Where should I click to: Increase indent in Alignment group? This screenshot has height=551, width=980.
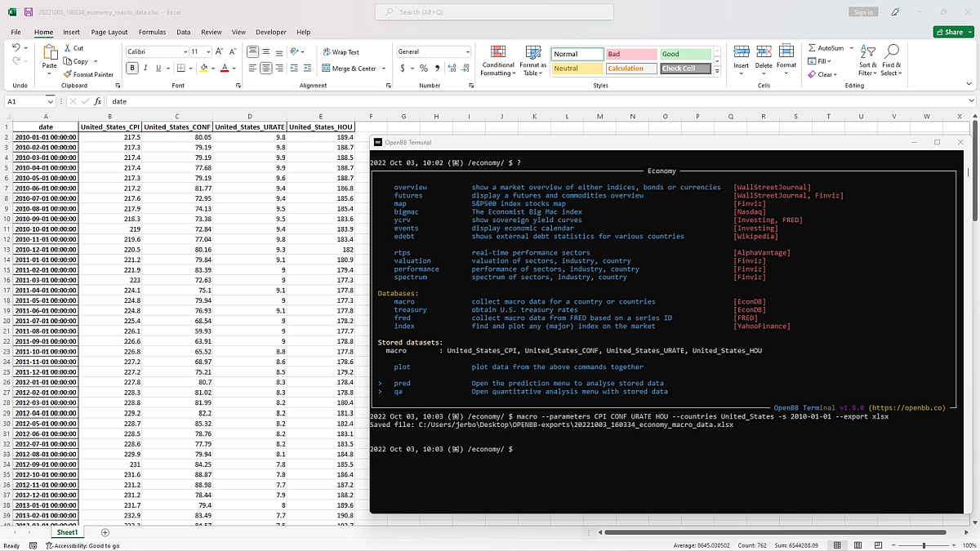coord(308,69)
